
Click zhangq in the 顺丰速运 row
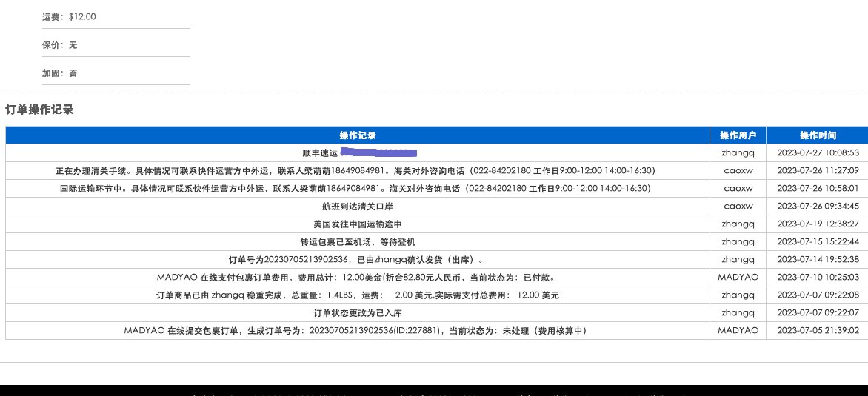[x=738, y=153]
